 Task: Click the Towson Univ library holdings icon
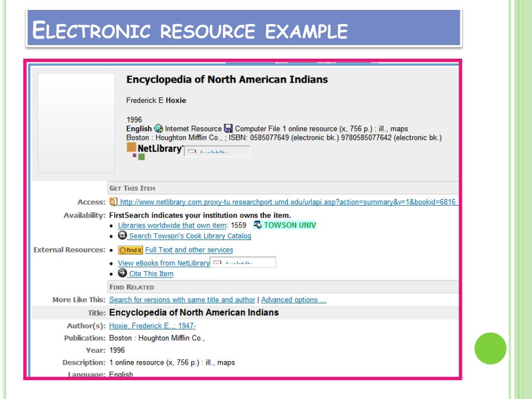click(x=258, y=224)
